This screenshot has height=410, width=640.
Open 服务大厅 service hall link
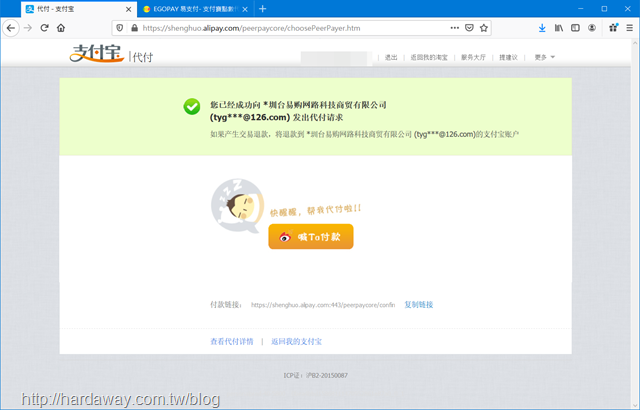click(x=473, y=57)
